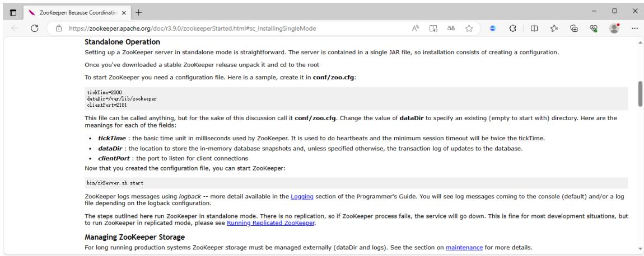View site information via the lock icon

point(59,29)
